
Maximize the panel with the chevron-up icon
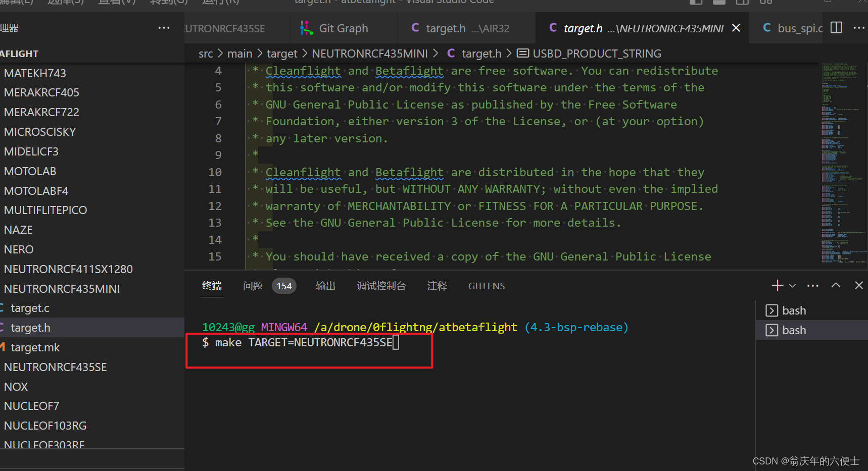coord(836,285)
